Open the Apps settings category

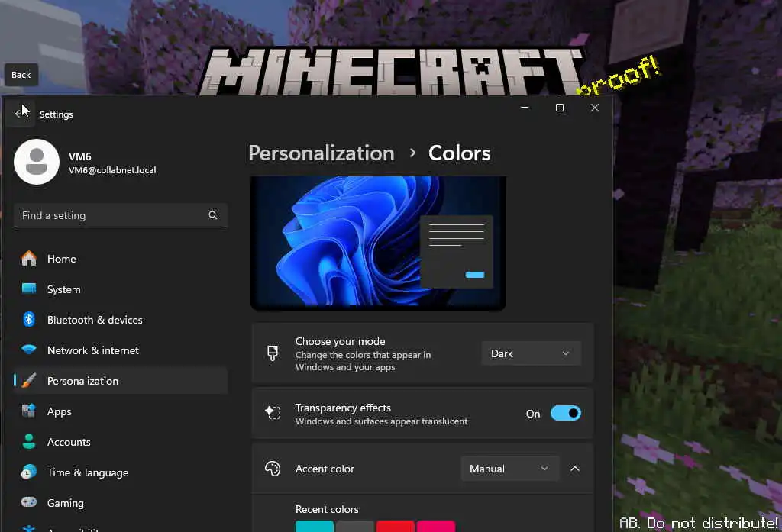click(x=120, y=411)
